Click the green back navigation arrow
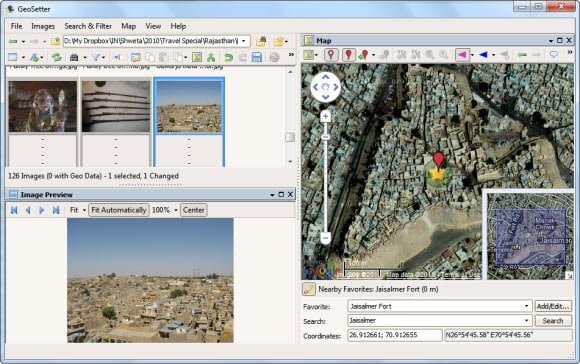 pyautogui.click(x=13, y=41)
